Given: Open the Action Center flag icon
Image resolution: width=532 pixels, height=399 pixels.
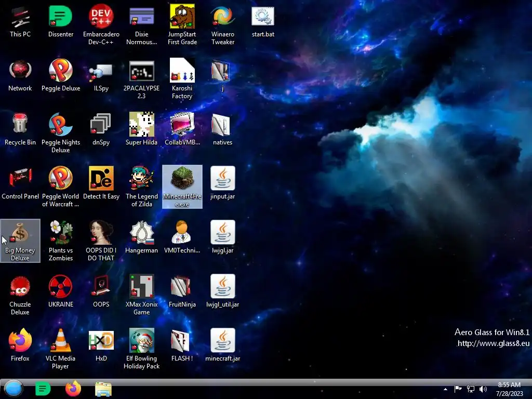Looking at the screenshot, I should 458,389.
